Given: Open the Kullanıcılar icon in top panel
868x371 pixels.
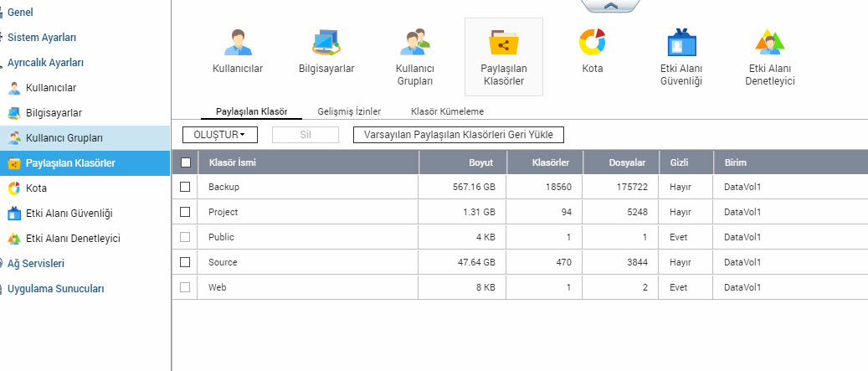Looking at the screenshot, I should 238,43.
